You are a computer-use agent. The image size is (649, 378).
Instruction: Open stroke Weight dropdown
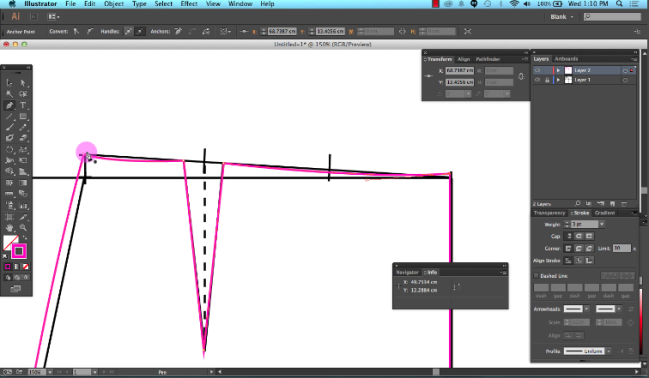[602, 224]
